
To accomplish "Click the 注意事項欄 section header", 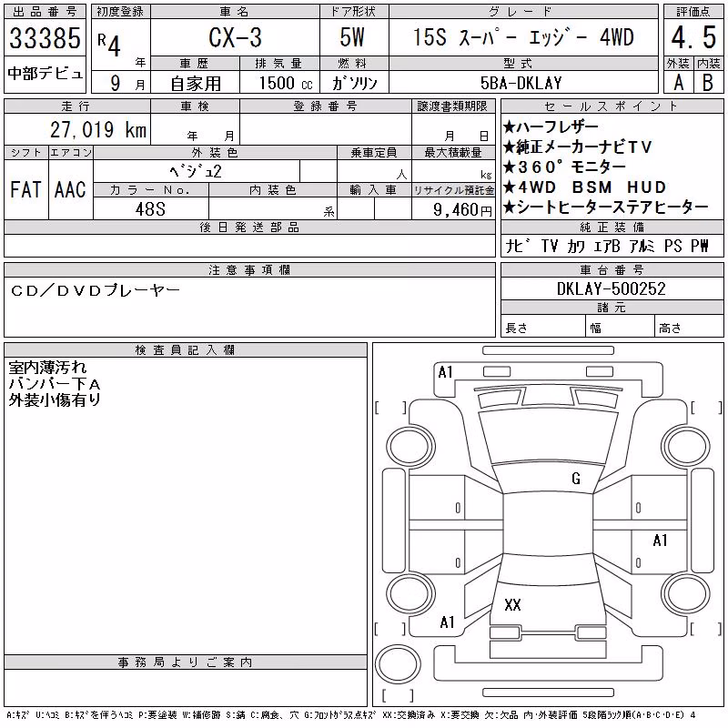I will pyautogui.click(x=249, y=269).
